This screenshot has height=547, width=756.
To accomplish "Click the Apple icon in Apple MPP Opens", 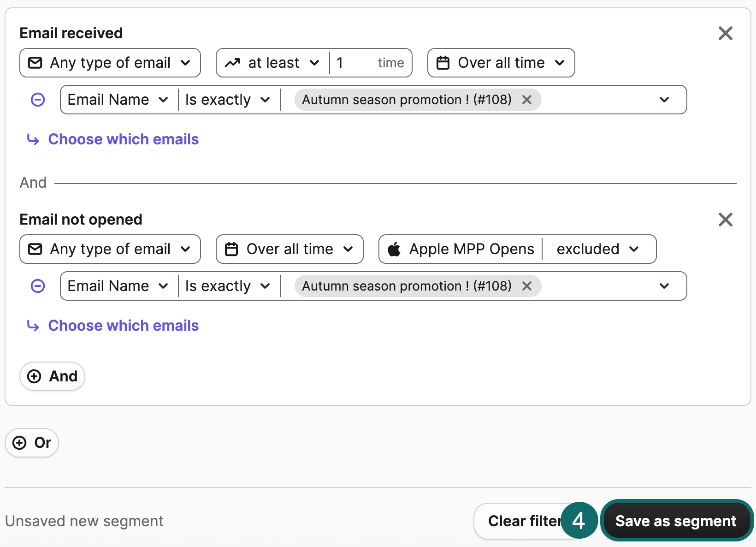I will (395, 249).
